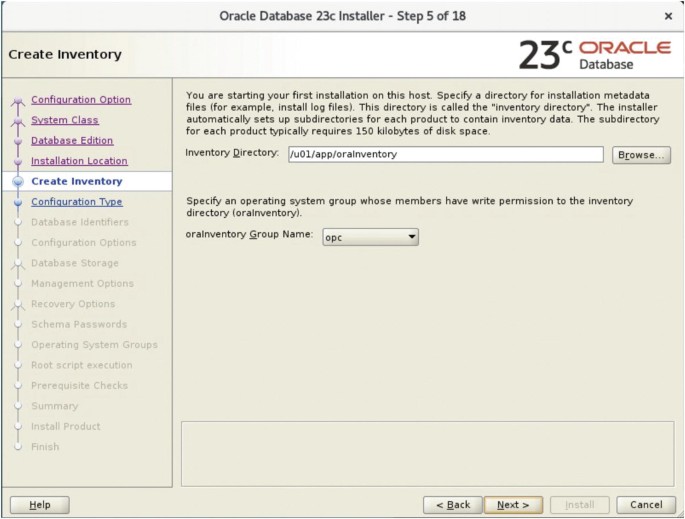Click the disabled Configuration Options step
685x519 pixels.
coord(83,242)
